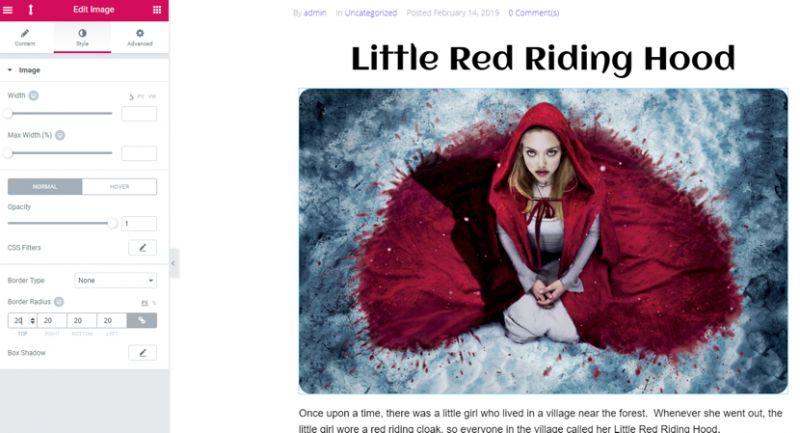Click the responsive icon next to Width
Screen dimensions: 800x433
click(34, 95)
